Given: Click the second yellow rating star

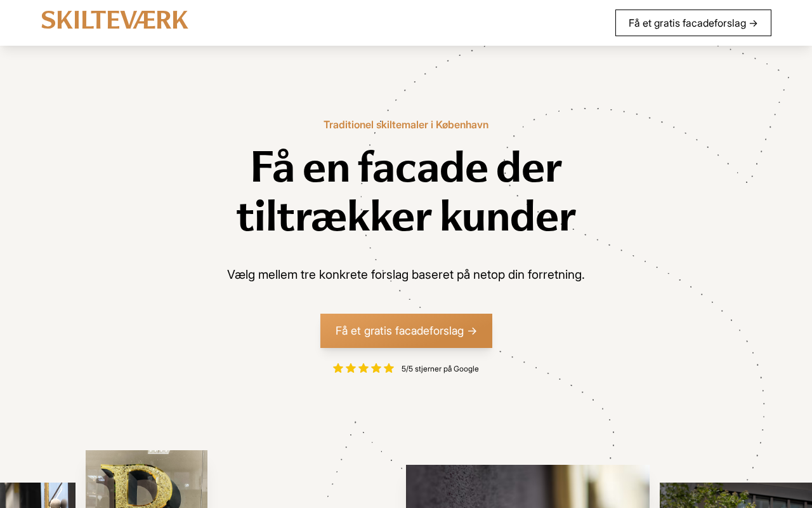Looking at the screenshot, I should tap(351, 368).
